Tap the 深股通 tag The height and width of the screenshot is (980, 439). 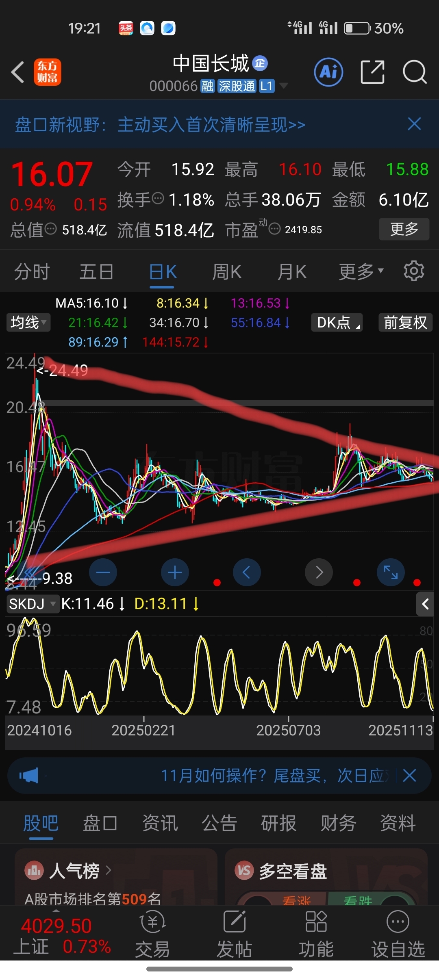point(237,86)
